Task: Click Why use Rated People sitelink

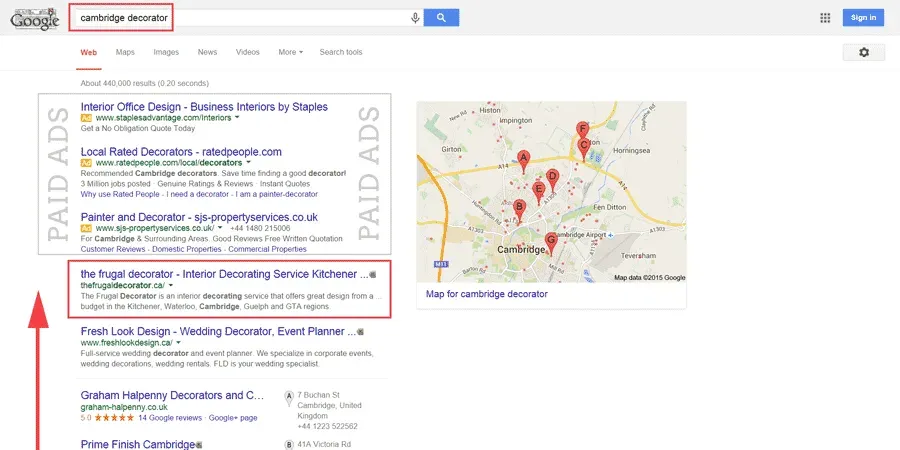Action: click(x=120, y=195)
